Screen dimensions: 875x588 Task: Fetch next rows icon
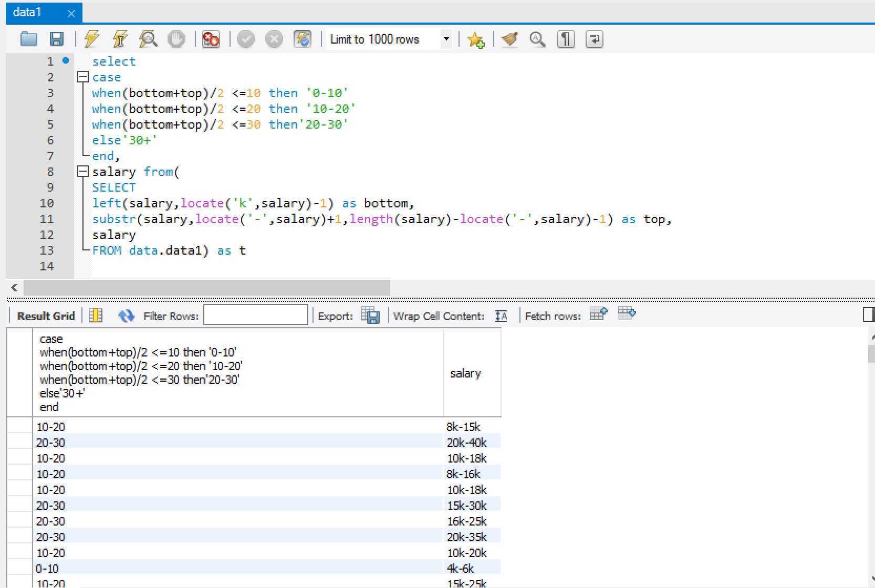click(x=598, y=314)
